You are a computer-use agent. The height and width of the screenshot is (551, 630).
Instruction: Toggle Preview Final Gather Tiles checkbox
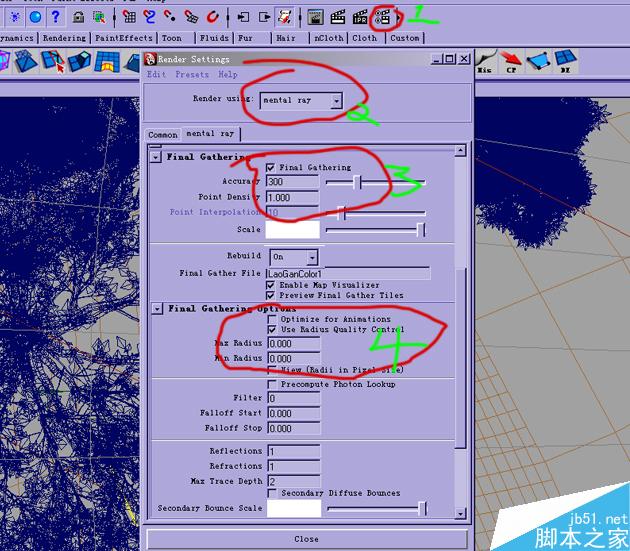click(x=270, y=295)
